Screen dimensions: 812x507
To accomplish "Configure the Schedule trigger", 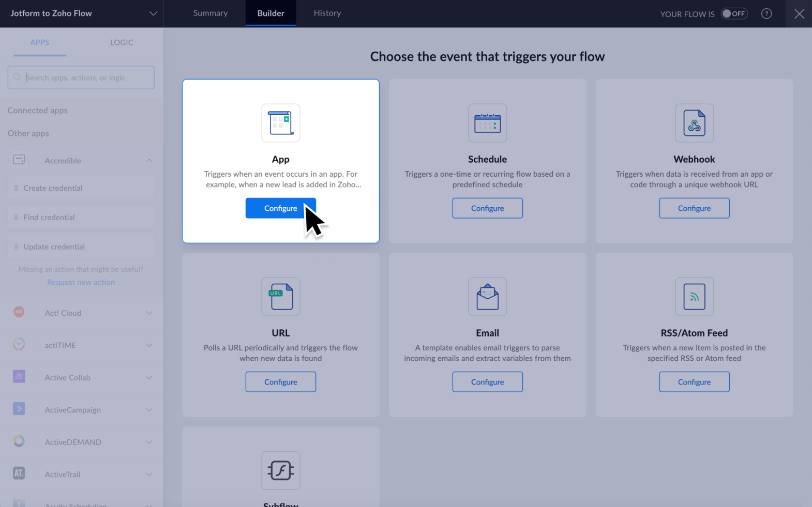I will (488, 208).
